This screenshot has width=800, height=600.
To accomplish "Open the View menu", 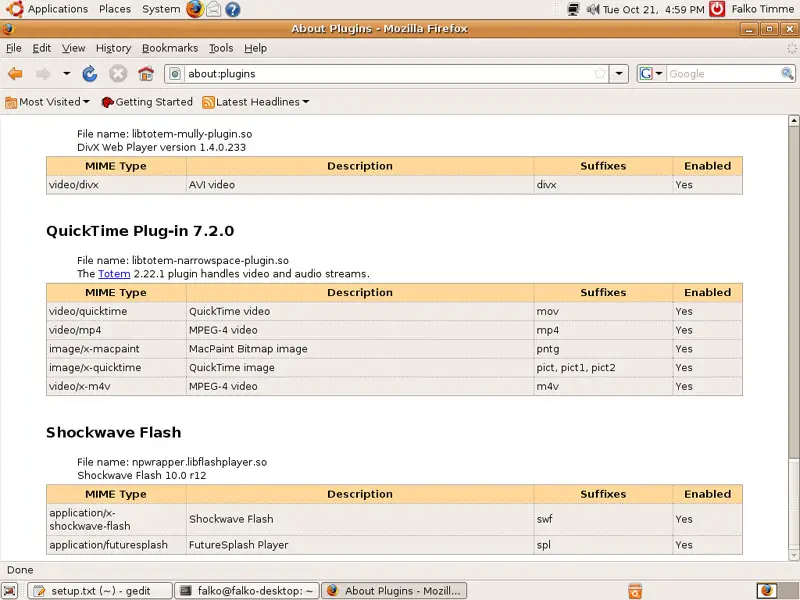I will [x=73, y=48].
